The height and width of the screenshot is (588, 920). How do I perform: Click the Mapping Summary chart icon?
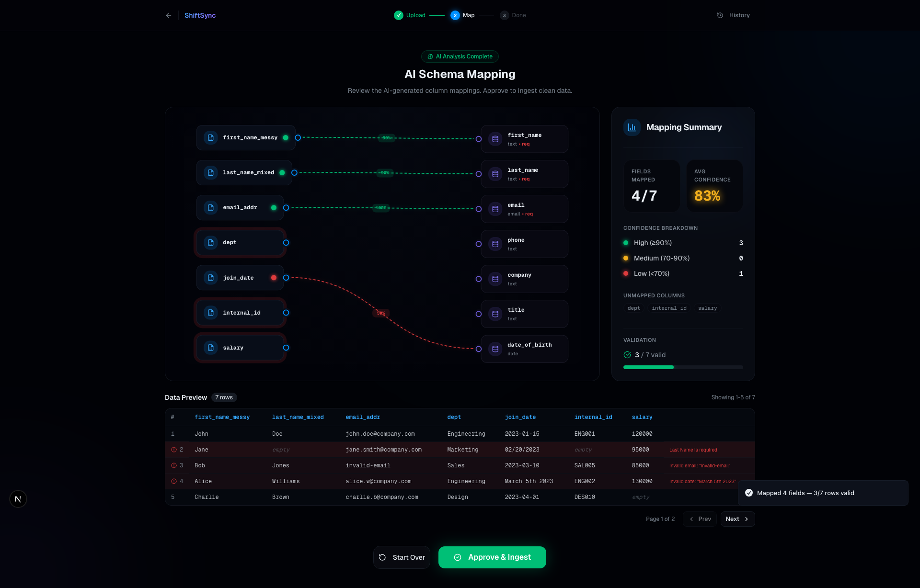click(632, 127)
